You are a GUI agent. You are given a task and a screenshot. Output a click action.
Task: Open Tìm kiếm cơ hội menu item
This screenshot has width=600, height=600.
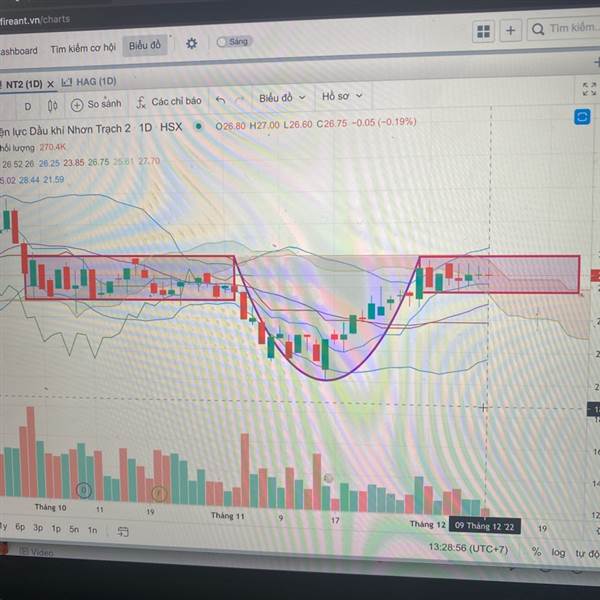tap(83, 48)
